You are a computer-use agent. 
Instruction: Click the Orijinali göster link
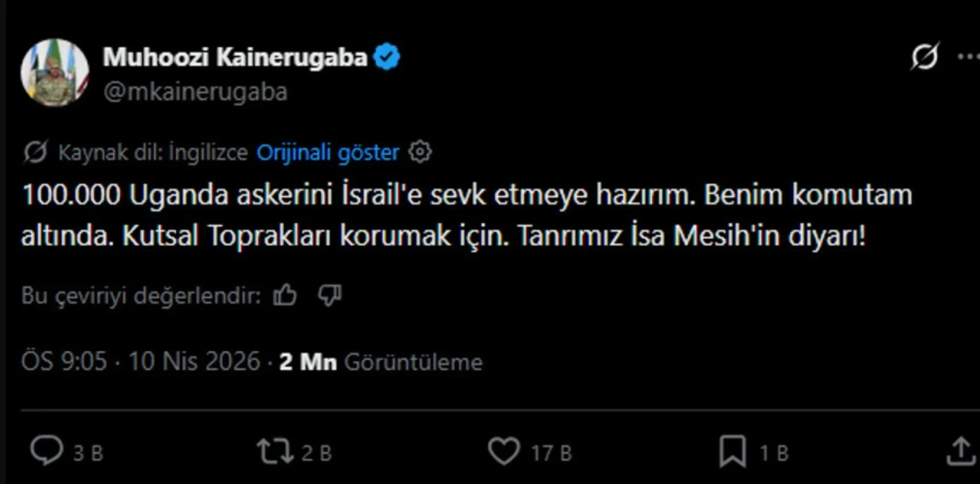point(328,153)
